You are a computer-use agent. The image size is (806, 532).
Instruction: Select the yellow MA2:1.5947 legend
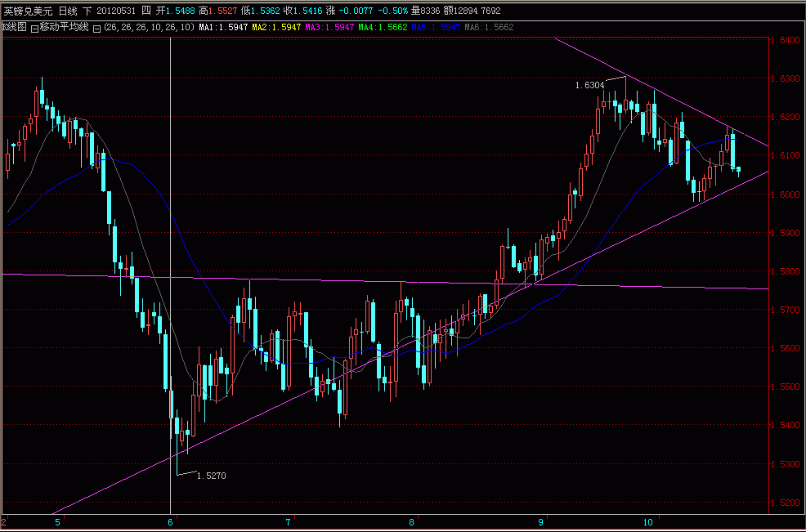(276, 27)
